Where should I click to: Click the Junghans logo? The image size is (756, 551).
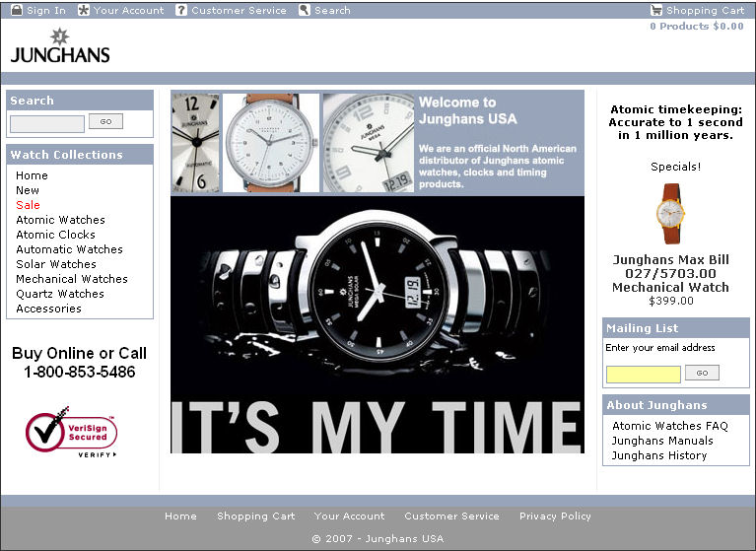[60, 45]
